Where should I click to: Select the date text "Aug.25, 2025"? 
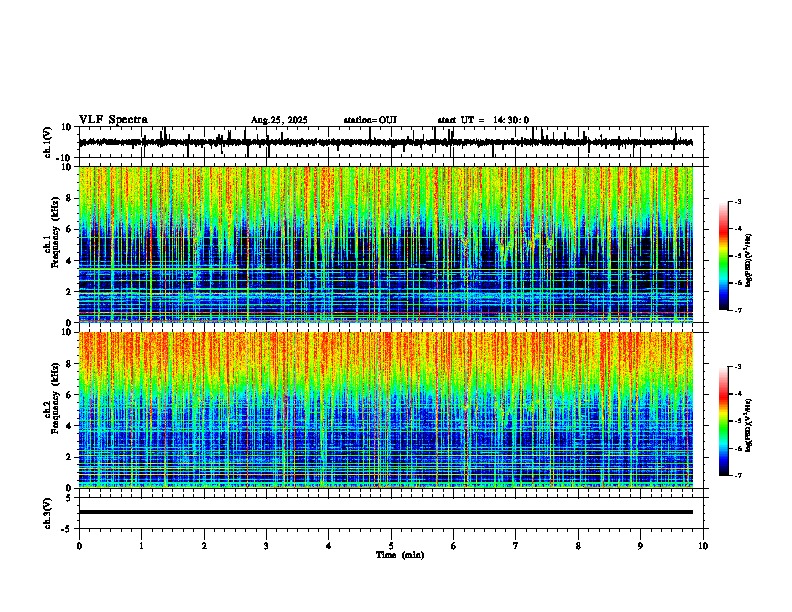(x=279, y=120)
